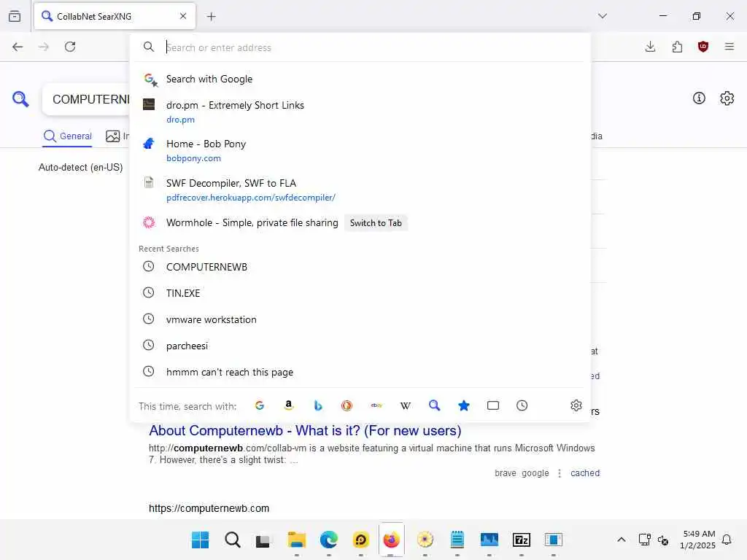The width and height of the screenshot is (747, 560).
Task: Open the Extensions puzzle icon
Action: coord(677,47)
